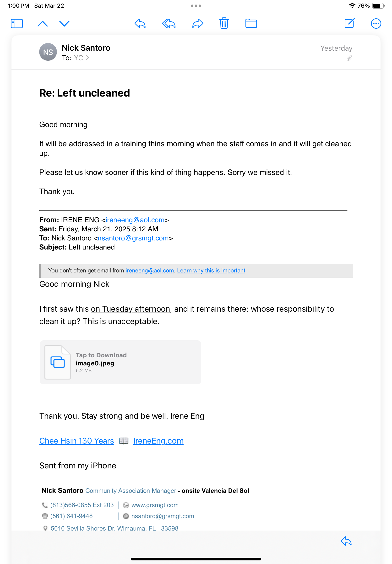The height and width of the screenshot is (564, 392).
Task: Expand the YC recipient details
Action: coord(81,58)
